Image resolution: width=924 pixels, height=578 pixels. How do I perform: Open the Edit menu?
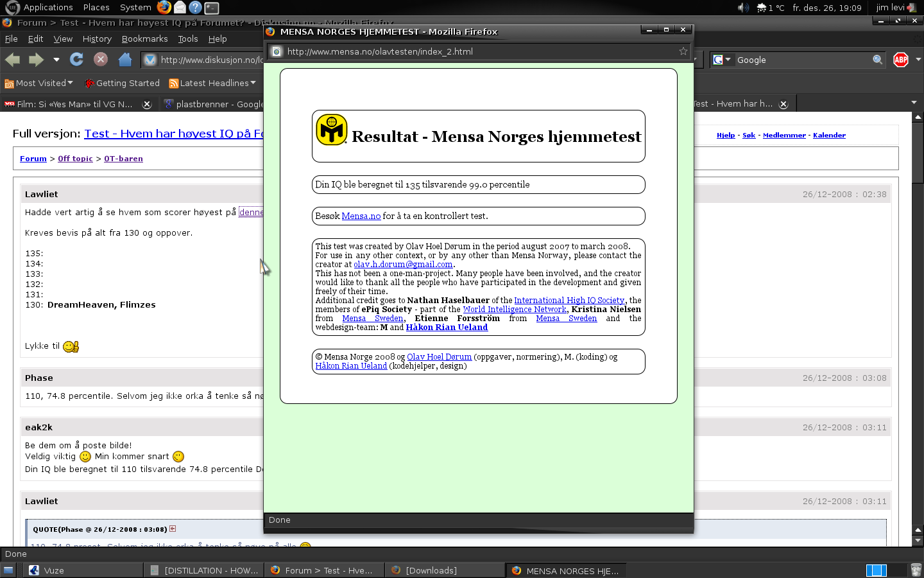pos(35,39)
